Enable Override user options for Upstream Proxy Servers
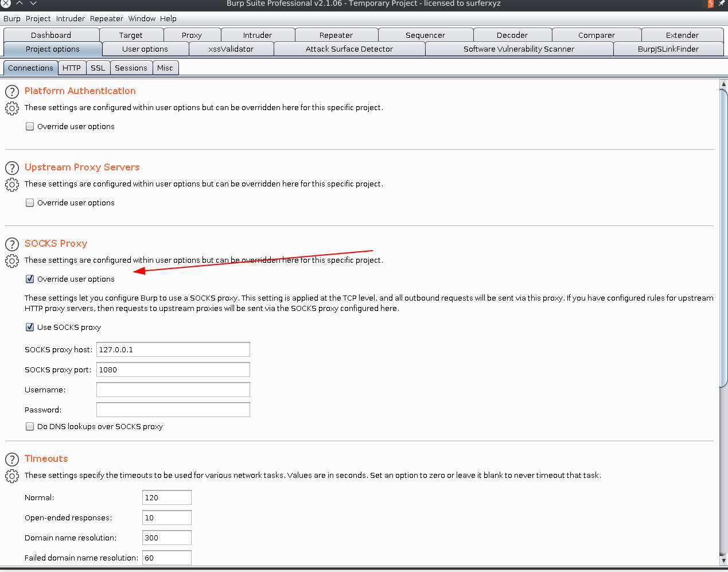 coord(30,203)
